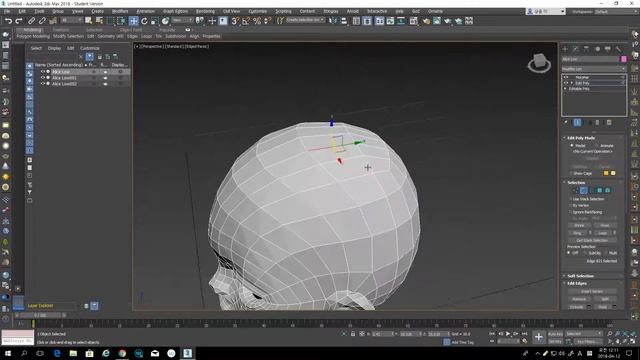The image size is (640, 360).
Task: Click the Loop selection button
Action: tap(602, 233)
